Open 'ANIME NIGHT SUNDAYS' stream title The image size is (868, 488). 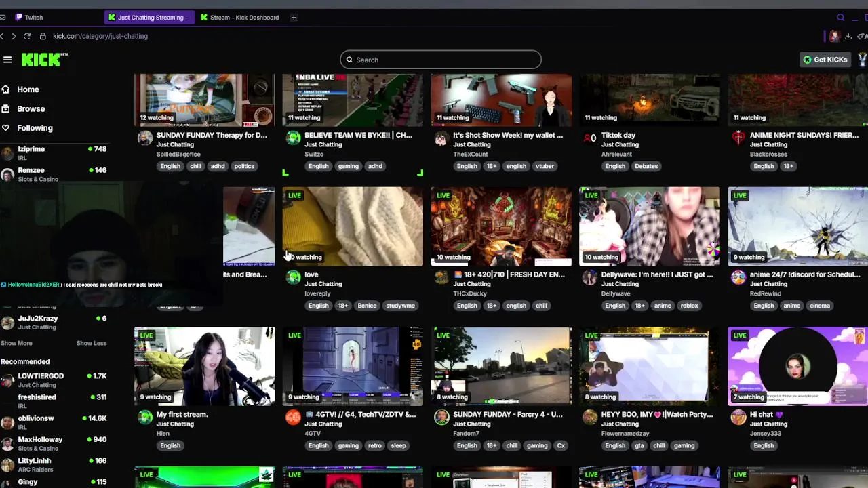(804, 135)
